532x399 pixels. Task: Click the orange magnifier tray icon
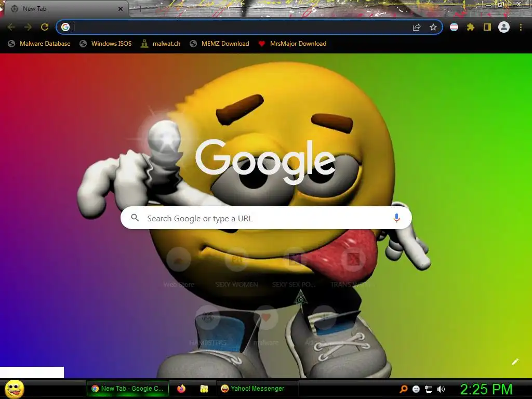point(403,389)
